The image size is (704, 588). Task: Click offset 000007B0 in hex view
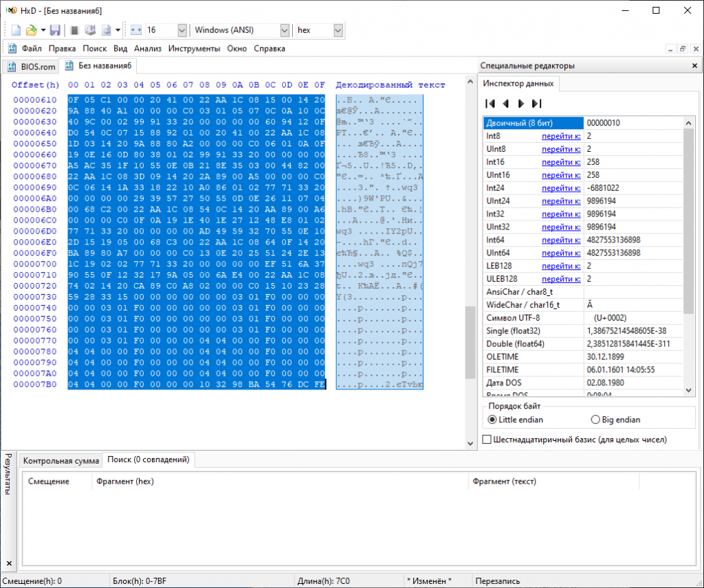click(35, 385)
